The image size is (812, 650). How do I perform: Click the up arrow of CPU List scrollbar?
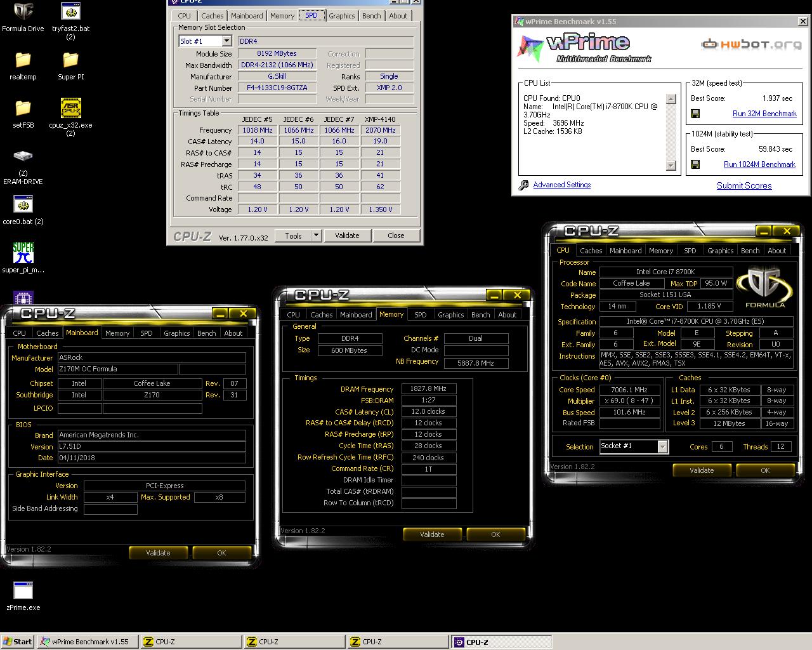671,99
